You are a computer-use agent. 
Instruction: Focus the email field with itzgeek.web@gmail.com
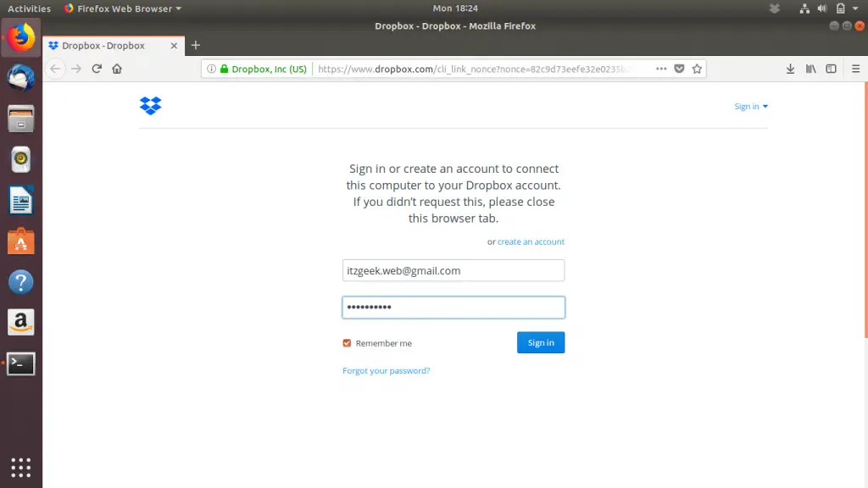click(x=453, y=270)
